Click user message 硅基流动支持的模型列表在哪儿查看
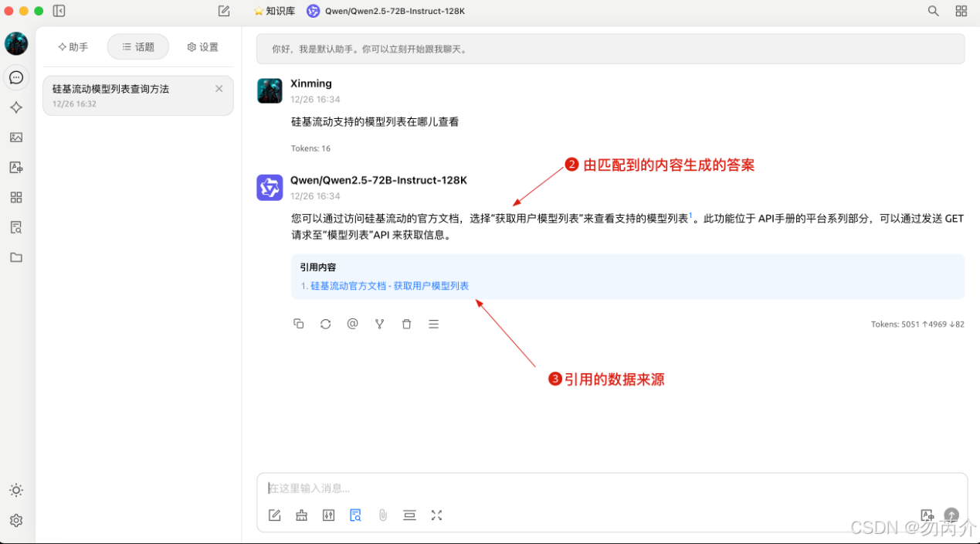Image resolution: width=980 pixels, height=544 pixels. [375, 122]
